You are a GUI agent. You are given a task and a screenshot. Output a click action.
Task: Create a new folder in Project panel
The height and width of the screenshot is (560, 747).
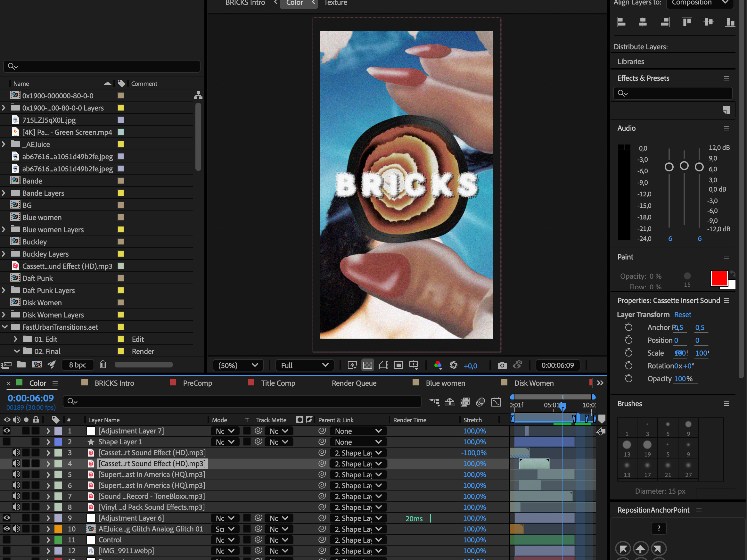pyautogui.click(x=21, y=365)
